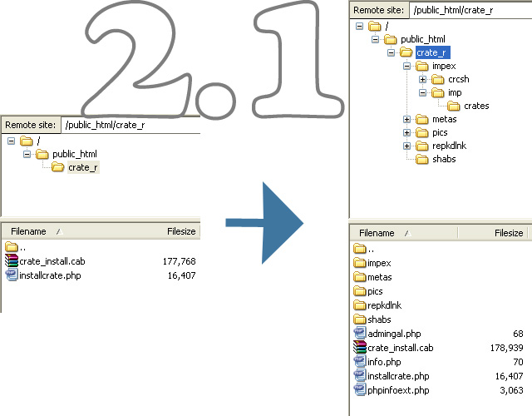Sort by Filename column in right list
The image size is (532, 416).
(377, 233)
